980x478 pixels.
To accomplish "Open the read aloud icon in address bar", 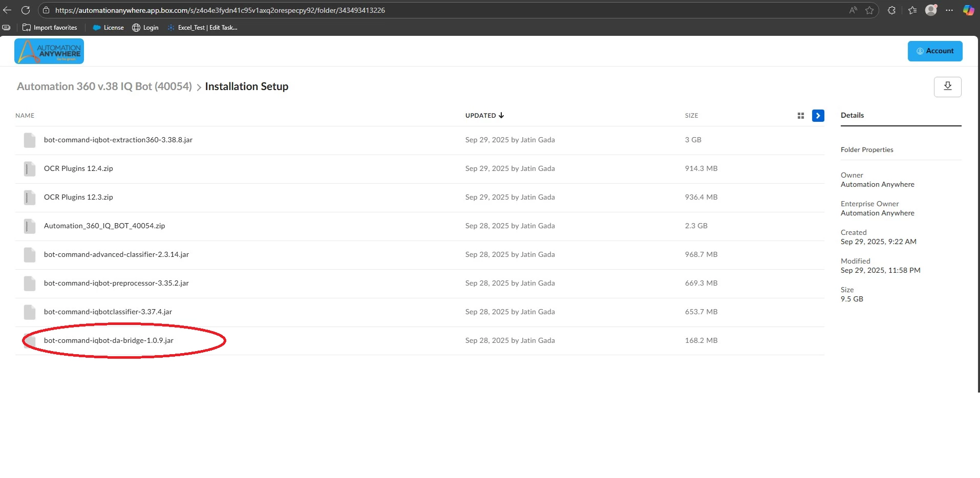I will point(853,10).
